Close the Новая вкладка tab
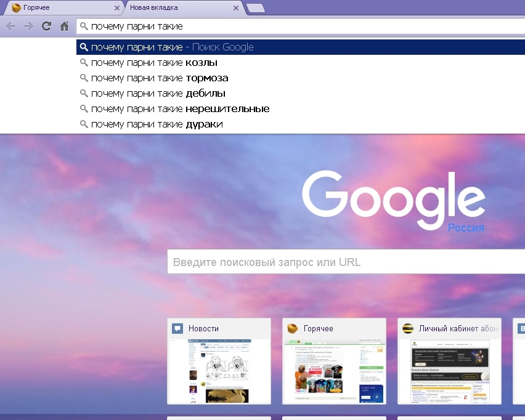This screenshot has height=420, width=525. 236,8
